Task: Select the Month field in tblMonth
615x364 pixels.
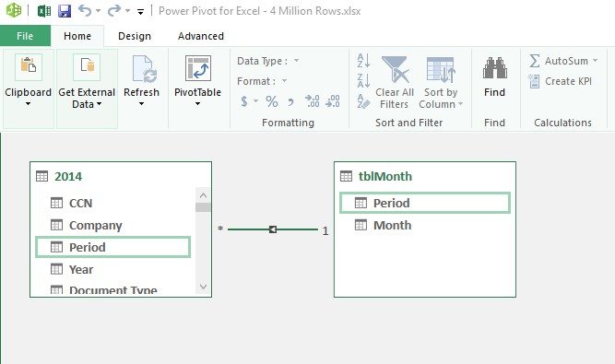Action: [425, 225]
